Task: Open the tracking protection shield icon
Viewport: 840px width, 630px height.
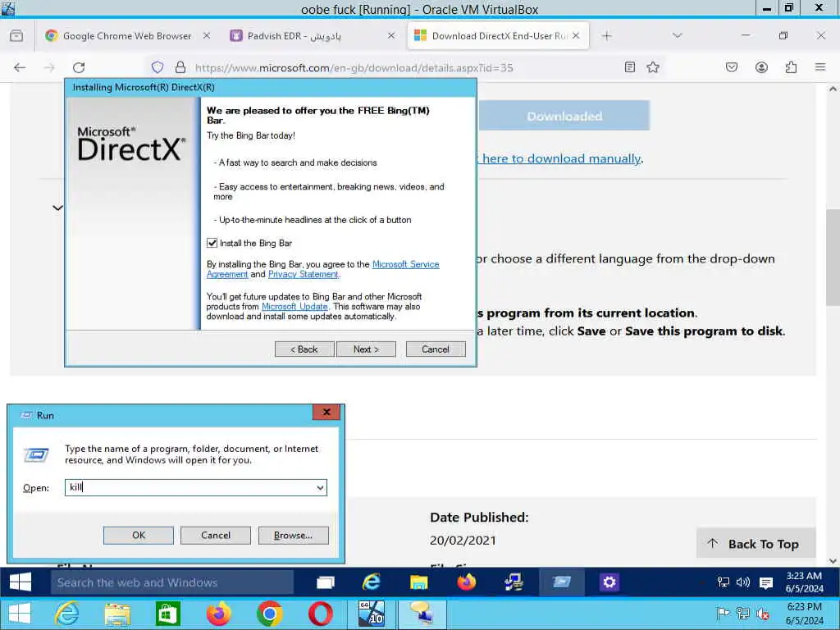Action: [x=157, y=67]
